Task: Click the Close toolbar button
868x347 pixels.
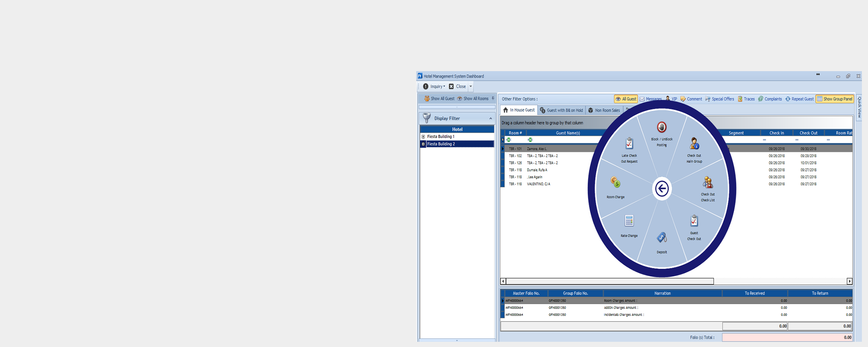Action: tap(457, 86)
